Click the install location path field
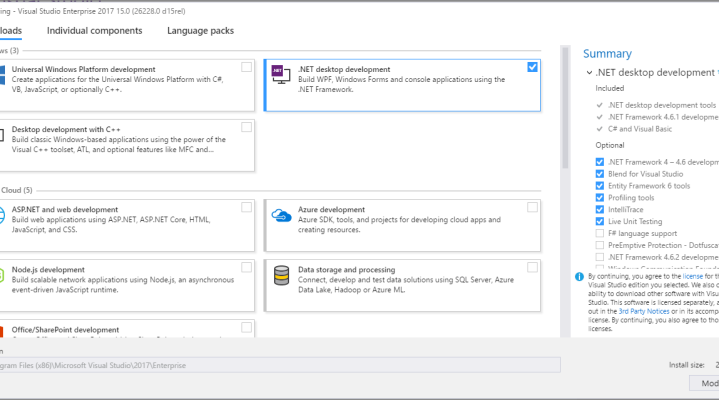Viewport: 719px width, 400px height. 280,365
